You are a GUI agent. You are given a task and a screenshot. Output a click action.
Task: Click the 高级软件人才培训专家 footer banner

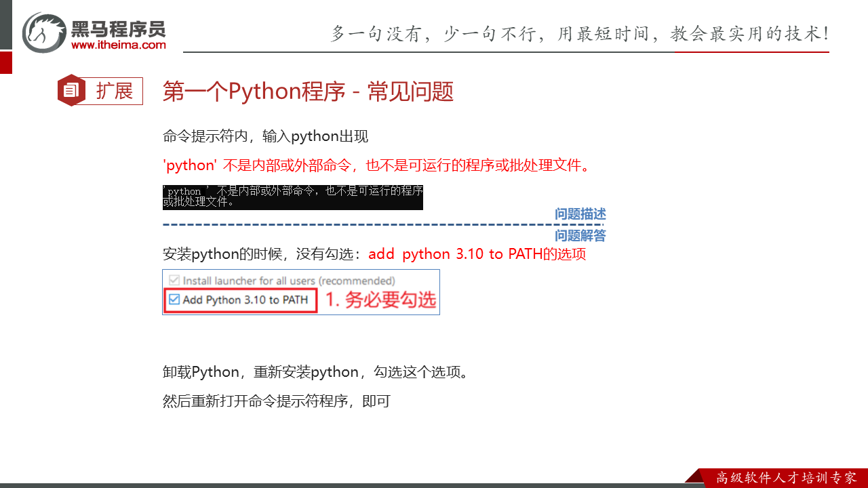click(x=785, y=478)
